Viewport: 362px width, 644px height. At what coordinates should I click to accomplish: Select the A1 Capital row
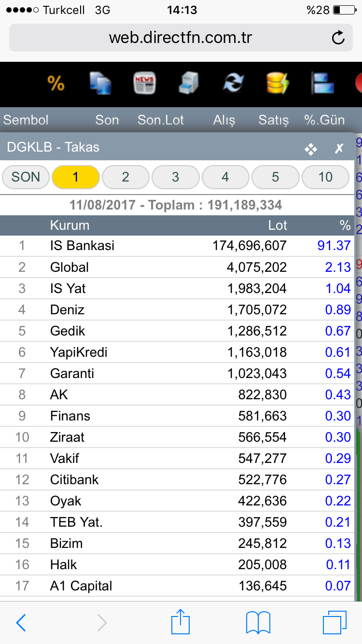pyautogui.click(x=177, y=586)
